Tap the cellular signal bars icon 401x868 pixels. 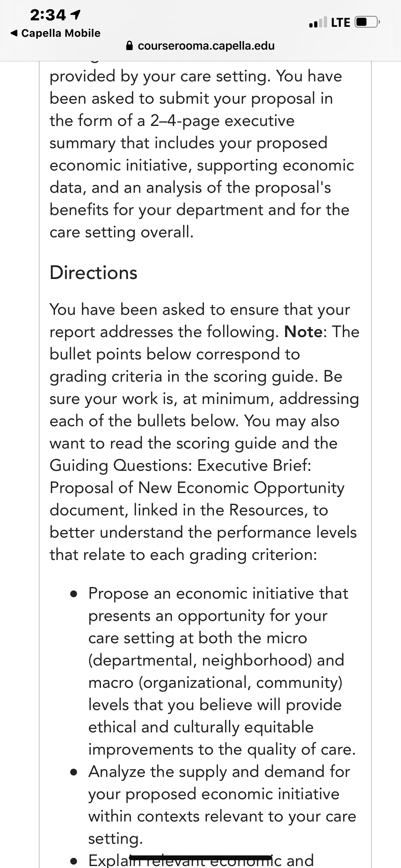point(318,22)
